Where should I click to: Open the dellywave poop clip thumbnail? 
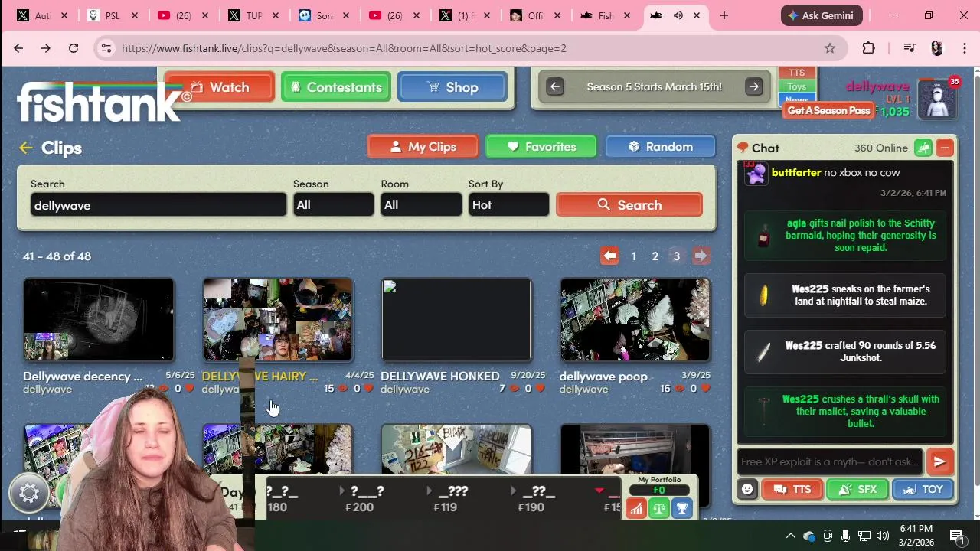coord(635,319)
